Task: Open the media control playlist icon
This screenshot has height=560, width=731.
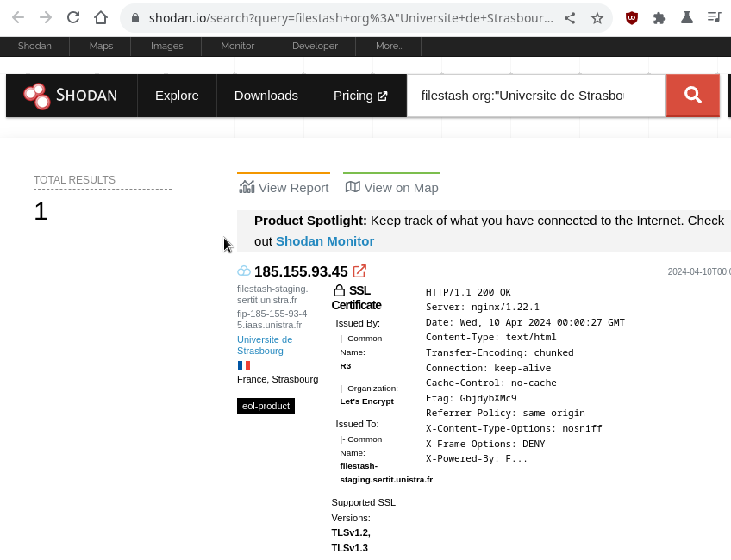Action: (715, 18)
